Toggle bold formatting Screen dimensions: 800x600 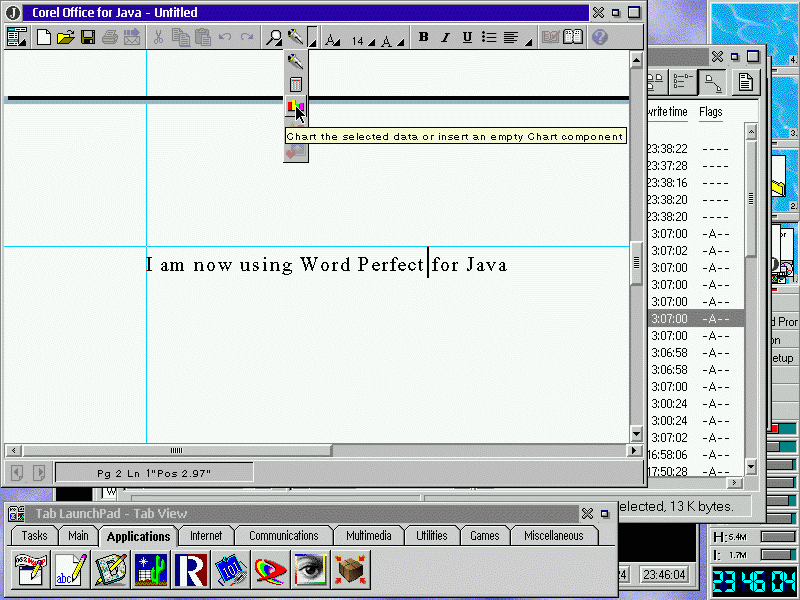point(423,37)
